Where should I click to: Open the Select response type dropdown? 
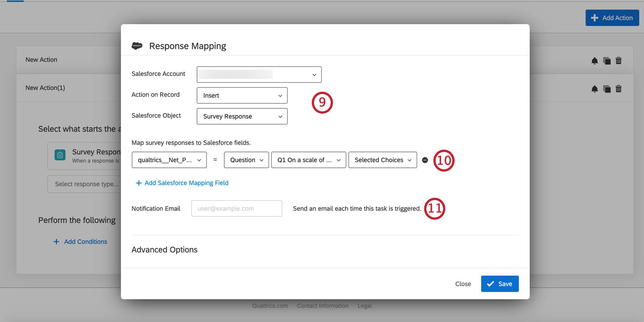pos(84,184)
